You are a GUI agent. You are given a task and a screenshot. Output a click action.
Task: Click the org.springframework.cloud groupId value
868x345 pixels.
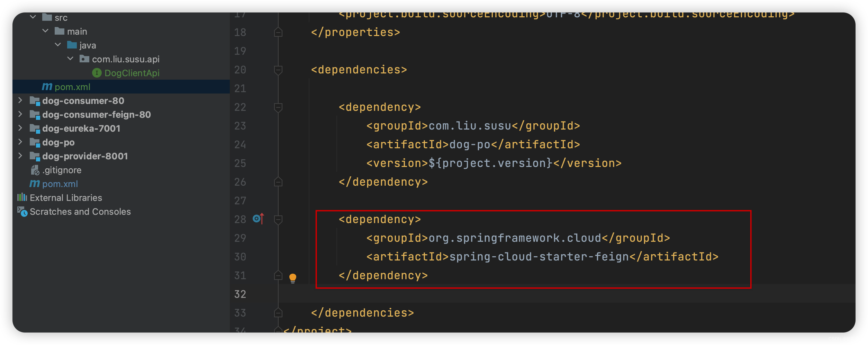point(515,238)
